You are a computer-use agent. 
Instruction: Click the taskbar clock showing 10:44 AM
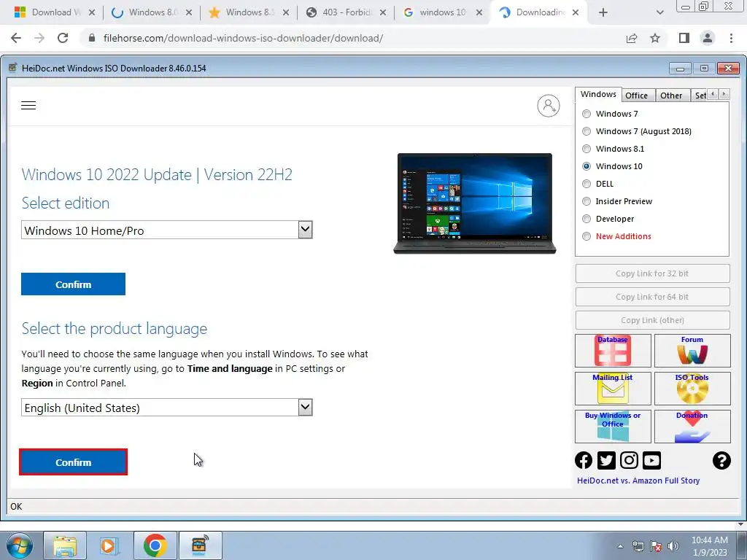click(709, 546)
